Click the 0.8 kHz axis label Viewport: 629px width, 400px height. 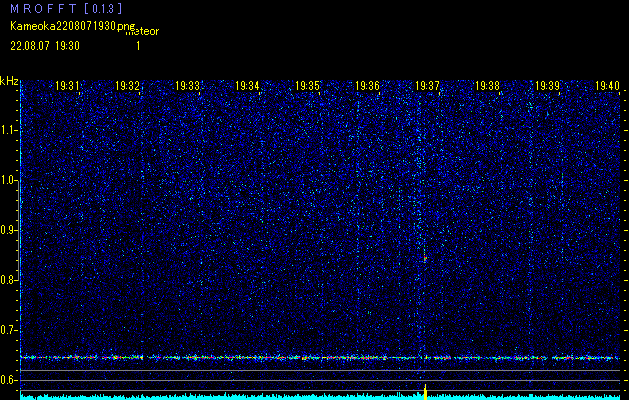point(8,280)
